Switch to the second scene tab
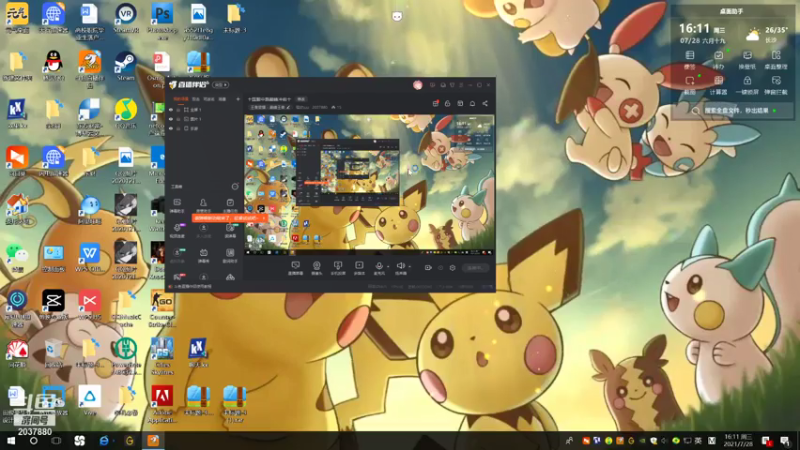Image resolution: width=800 pixels, height=450 pixels. tap(196, 99)
